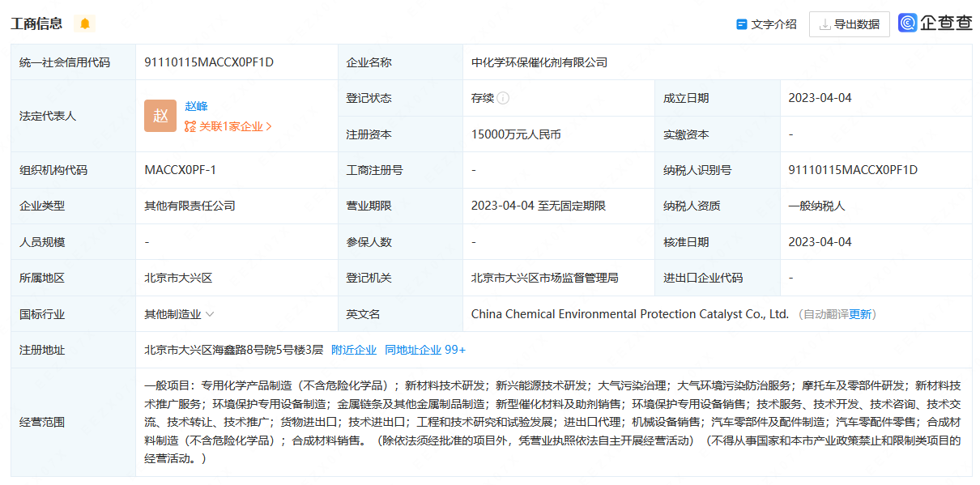Open 同地址企业 99+ link

pyautogui.click(x=425, y=350)
